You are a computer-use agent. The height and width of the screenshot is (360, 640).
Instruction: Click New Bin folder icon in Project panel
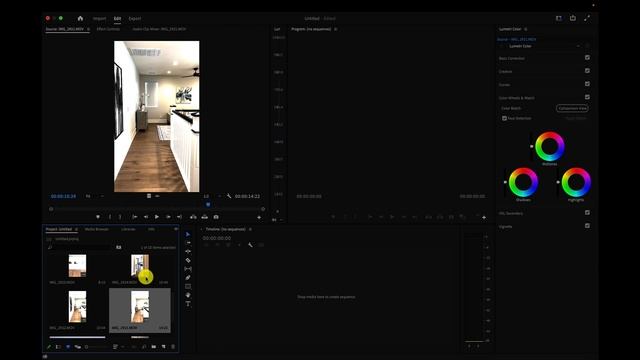(154, 347)
